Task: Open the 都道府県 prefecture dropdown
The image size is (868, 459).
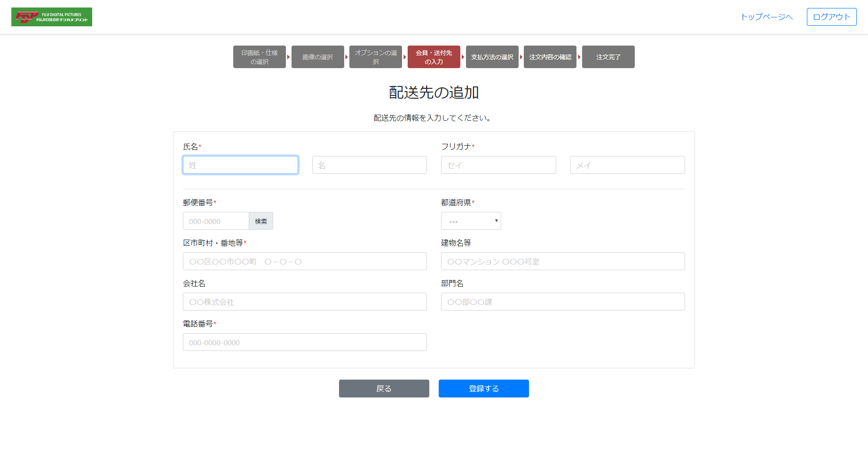Action: [x=471, y=221]
